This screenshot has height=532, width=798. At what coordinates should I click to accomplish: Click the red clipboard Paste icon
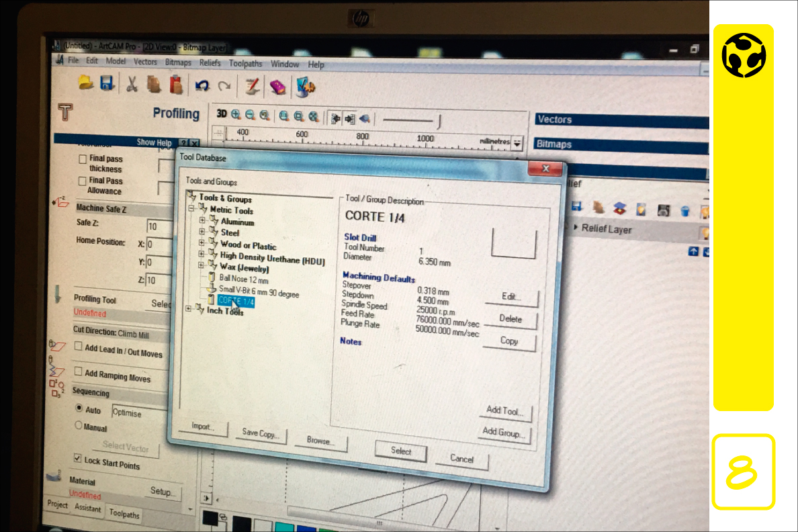(x=176, y=85)
